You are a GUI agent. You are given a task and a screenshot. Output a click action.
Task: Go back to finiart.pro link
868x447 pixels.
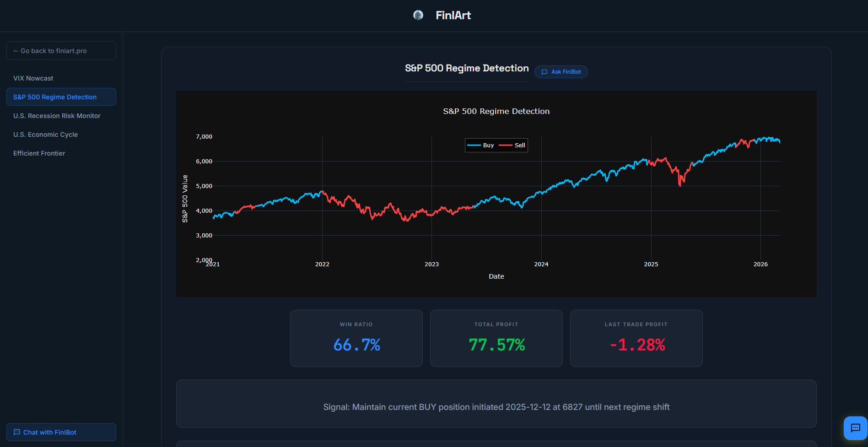click(61, 51)
